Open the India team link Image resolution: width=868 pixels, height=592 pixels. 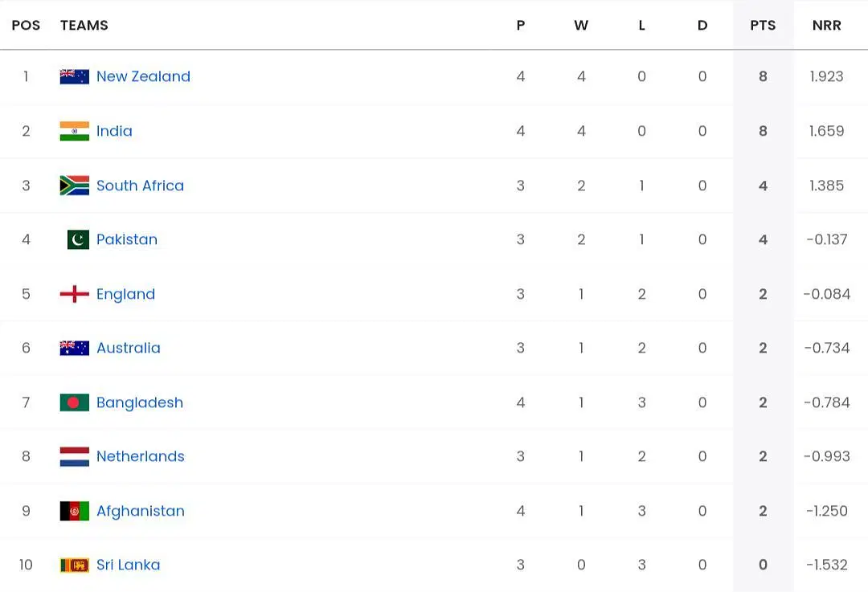(x=114, y=131)
